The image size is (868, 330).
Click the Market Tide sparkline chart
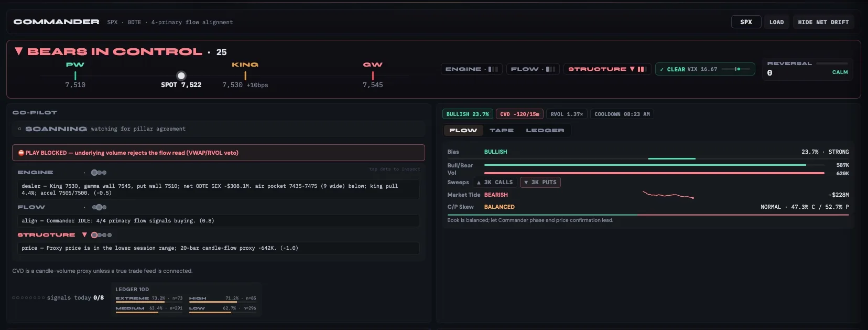(668, 195)
